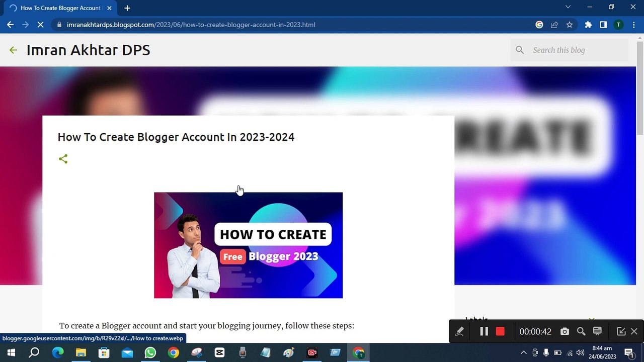Open the Mail app from the taskbar
This screenshot has height=362, width=644.
click(x=127, y=352)
